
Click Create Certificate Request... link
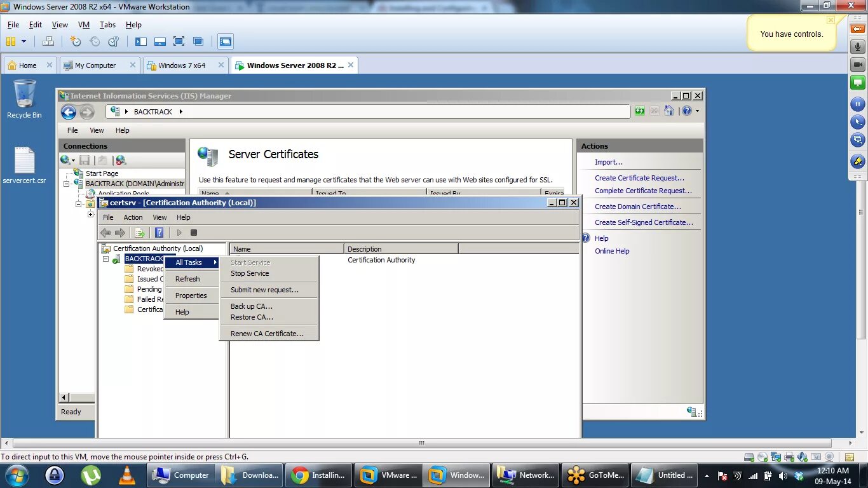(639, 178)
